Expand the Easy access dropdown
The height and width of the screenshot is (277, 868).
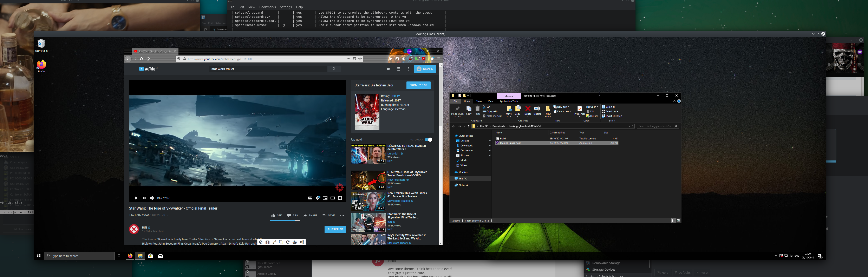(x=562, y=112)
